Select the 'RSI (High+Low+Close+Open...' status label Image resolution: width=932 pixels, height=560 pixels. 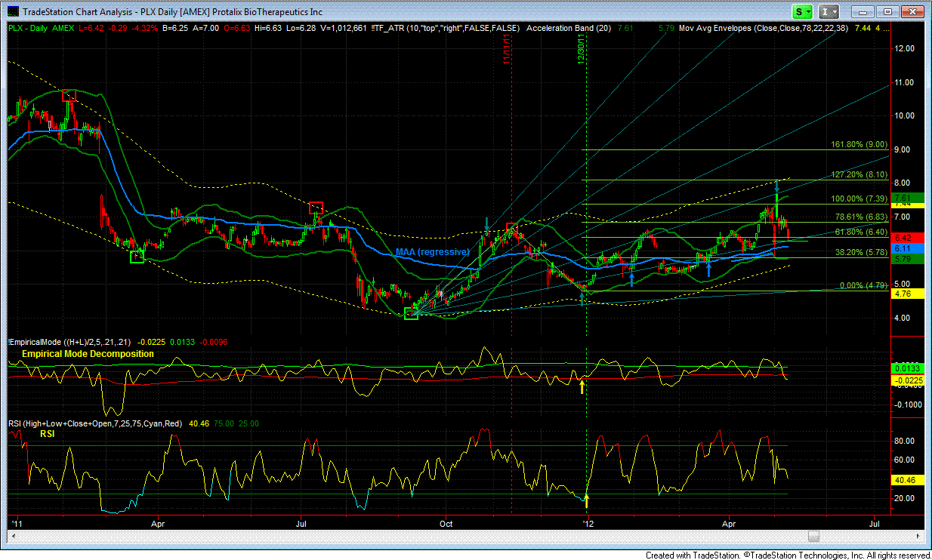pos(95,424)
